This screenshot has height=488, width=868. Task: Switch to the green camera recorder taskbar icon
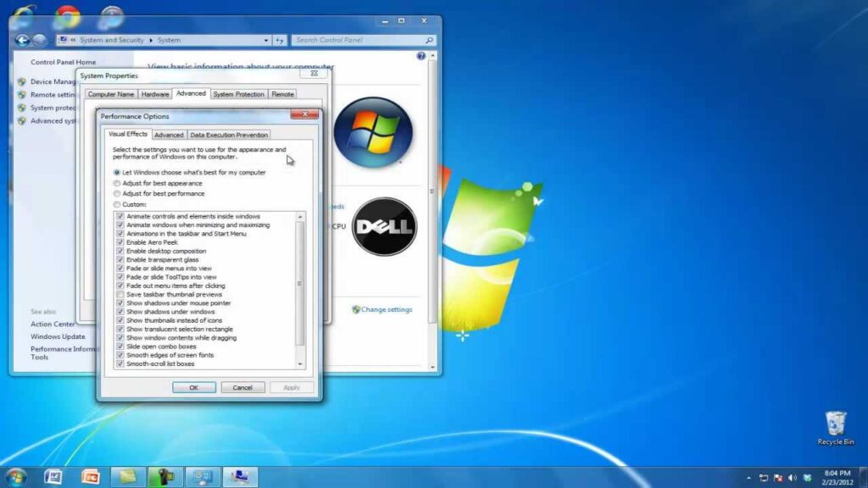(165, 477)
